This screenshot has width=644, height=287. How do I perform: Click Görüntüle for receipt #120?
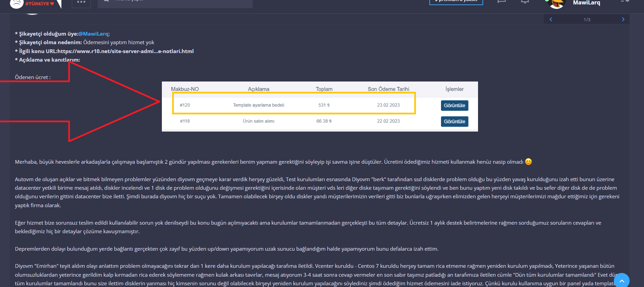[x=454, y=105]
